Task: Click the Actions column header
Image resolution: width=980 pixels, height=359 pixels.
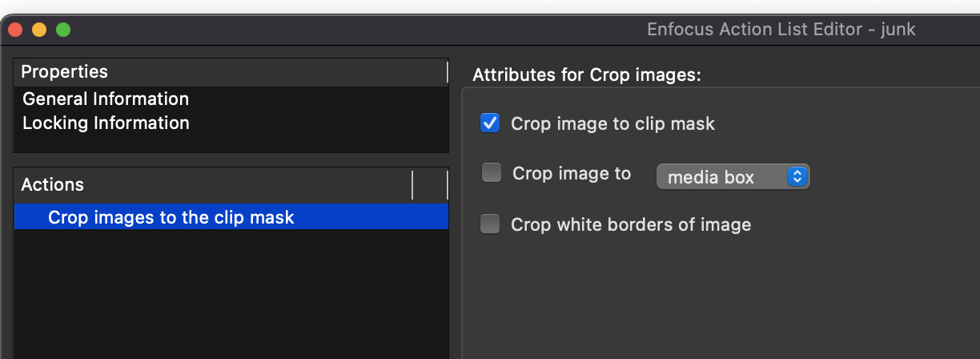Action: click(x=213, y=184)
